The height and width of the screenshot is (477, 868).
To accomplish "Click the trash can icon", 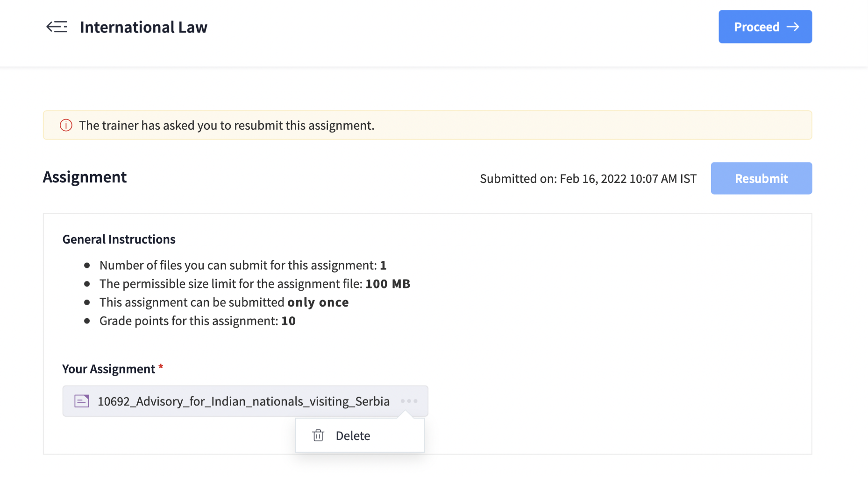I will click(x=318, y=435).
